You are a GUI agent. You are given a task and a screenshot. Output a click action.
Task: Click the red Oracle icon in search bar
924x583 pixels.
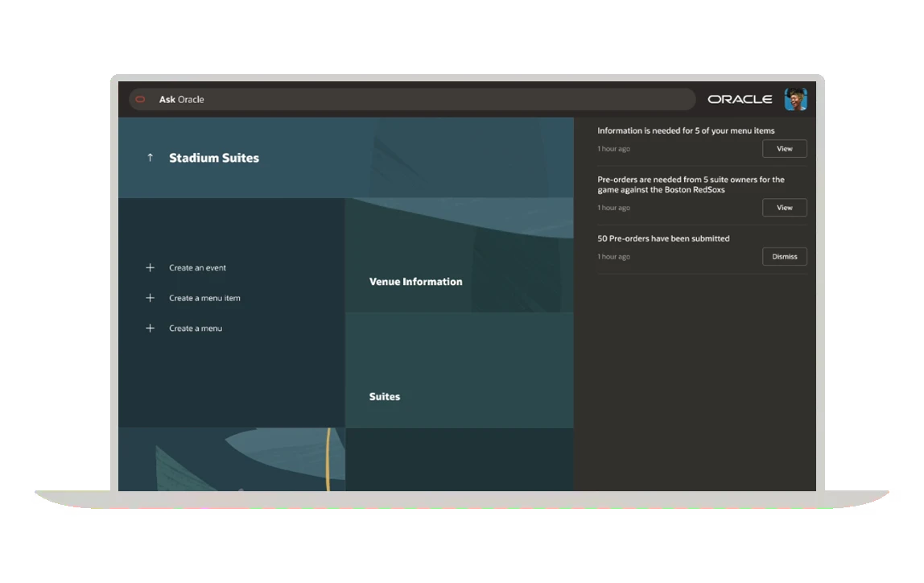[139, 99]
